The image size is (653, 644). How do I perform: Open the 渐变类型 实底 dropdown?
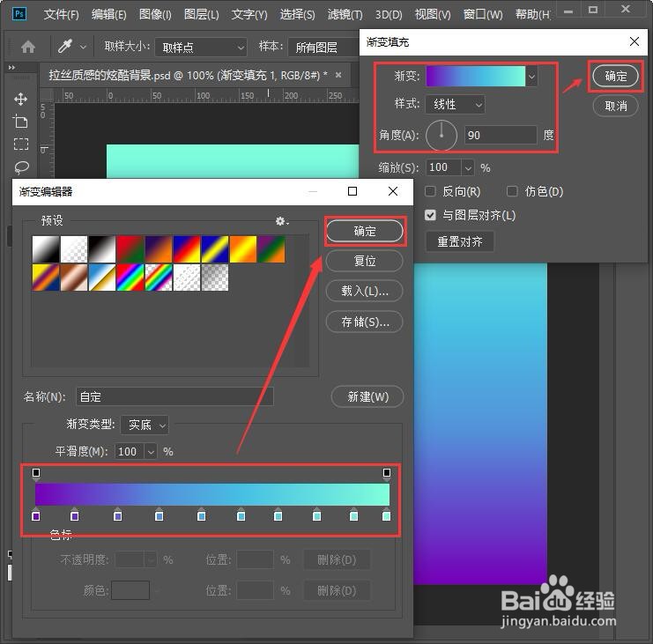click(145, 425)
